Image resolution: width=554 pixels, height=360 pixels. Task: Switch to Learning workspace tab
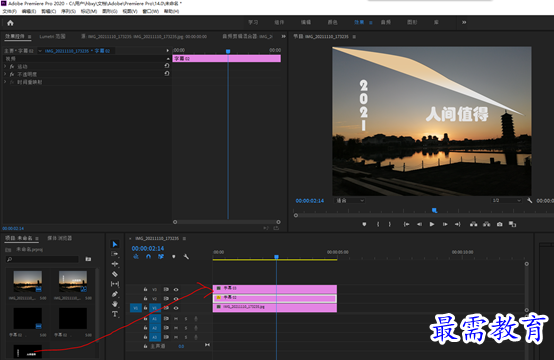pyautogui.click(x=253, y=22)
